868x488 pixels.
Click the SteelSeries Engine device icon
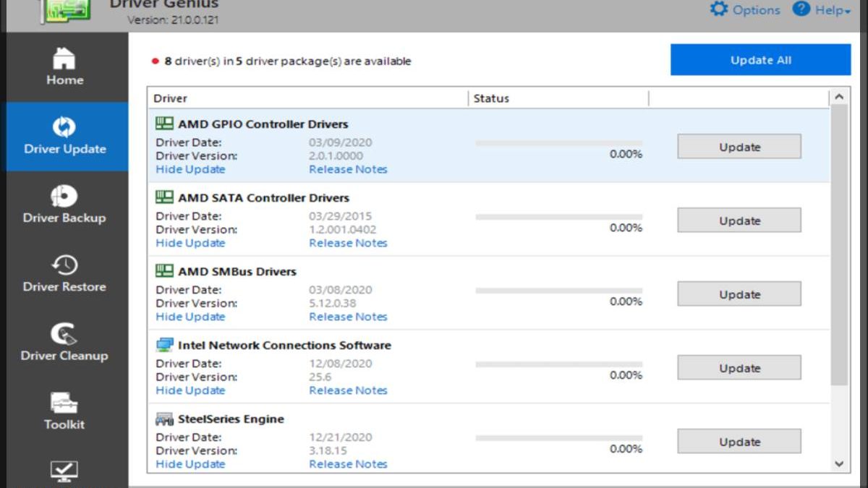(165, 419)
